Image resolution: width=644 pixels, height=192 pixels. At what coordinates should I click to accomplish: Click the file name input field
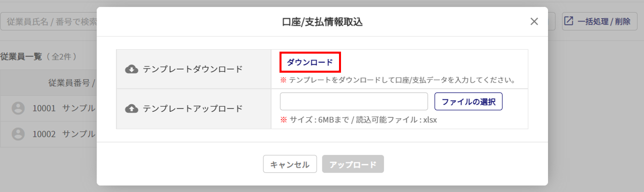354,102
